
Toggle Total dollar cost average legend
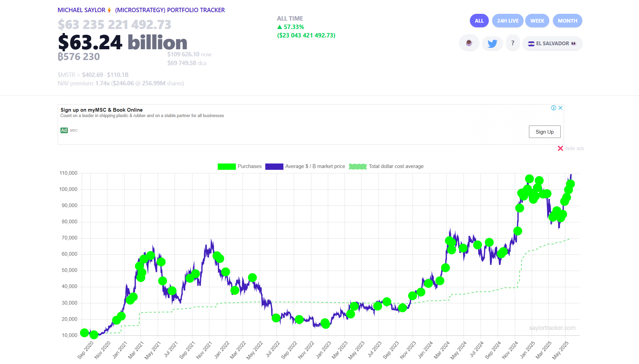click(386, 166)
